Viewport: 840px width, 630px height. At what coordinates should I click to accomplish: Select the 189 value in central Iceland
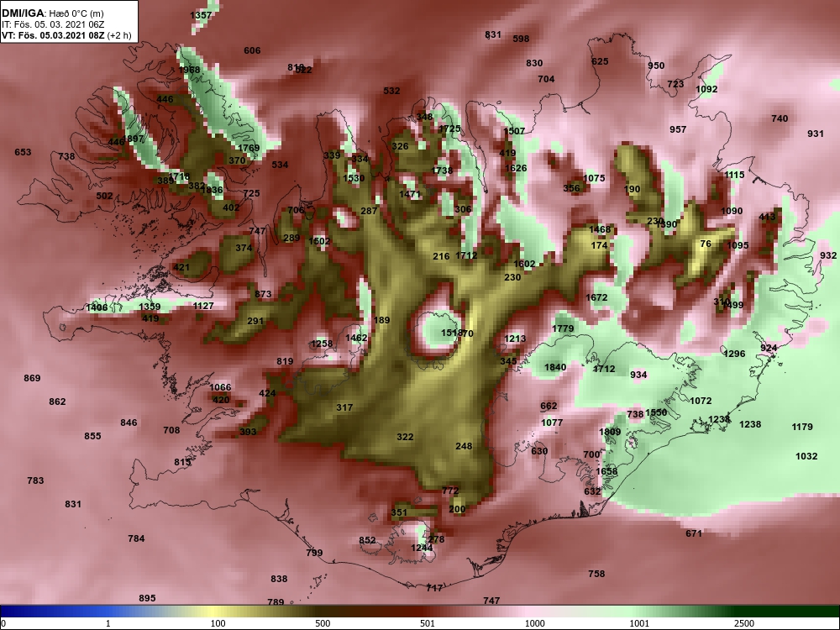coord(382,320)
